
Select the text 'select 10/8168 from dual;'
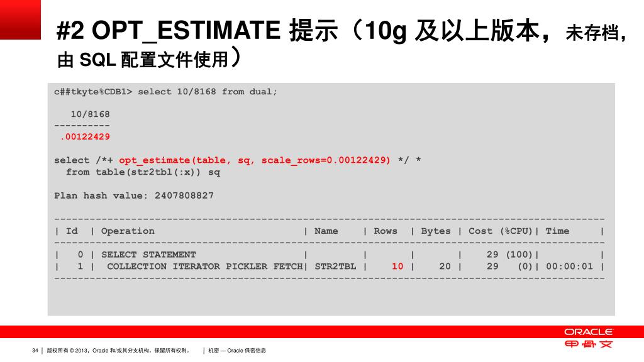tap(208, 92)
